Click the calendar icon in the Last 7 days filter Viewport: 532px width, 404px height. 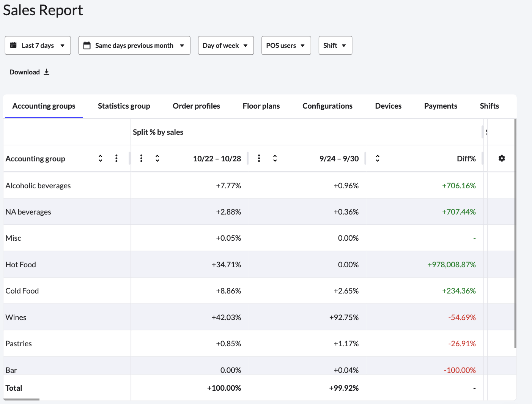[14, 45]
